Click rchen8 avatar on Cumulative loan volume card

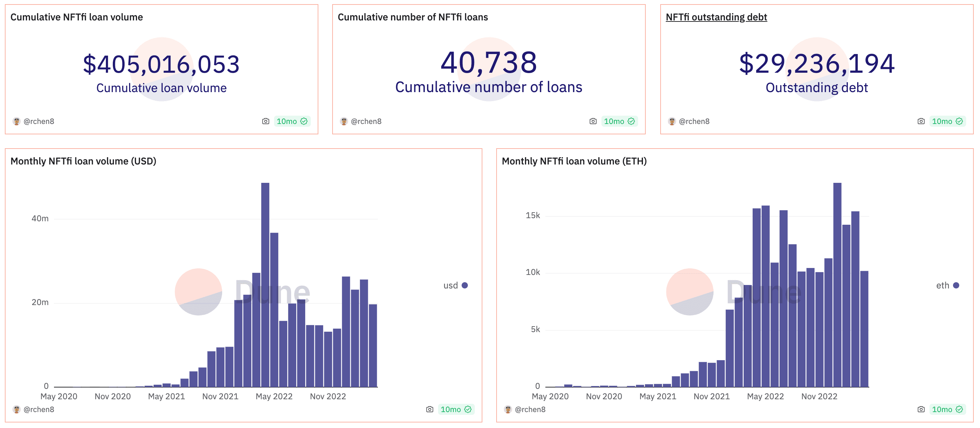point(16,121)
